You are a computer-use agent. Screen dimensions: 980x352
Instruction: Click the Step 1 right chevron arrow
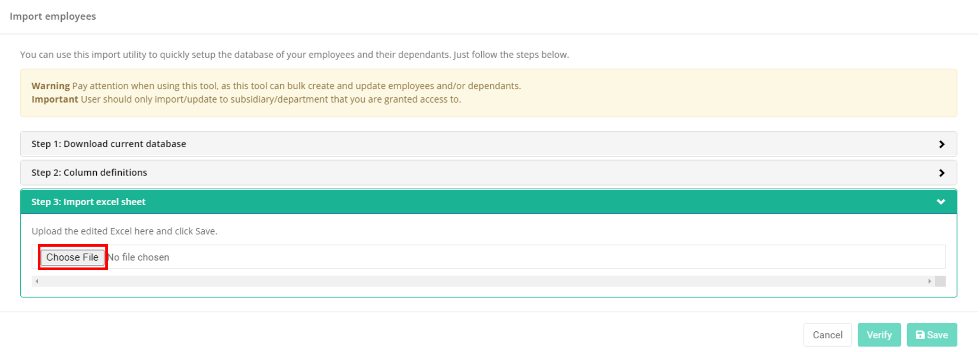pyautogui.click(x=941, y=144)
